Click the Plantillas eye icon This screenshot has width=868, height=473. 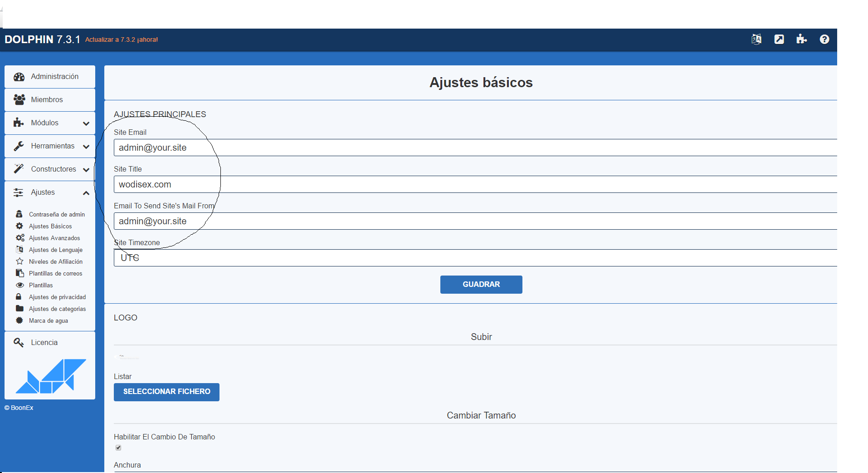tap(20, 285)
